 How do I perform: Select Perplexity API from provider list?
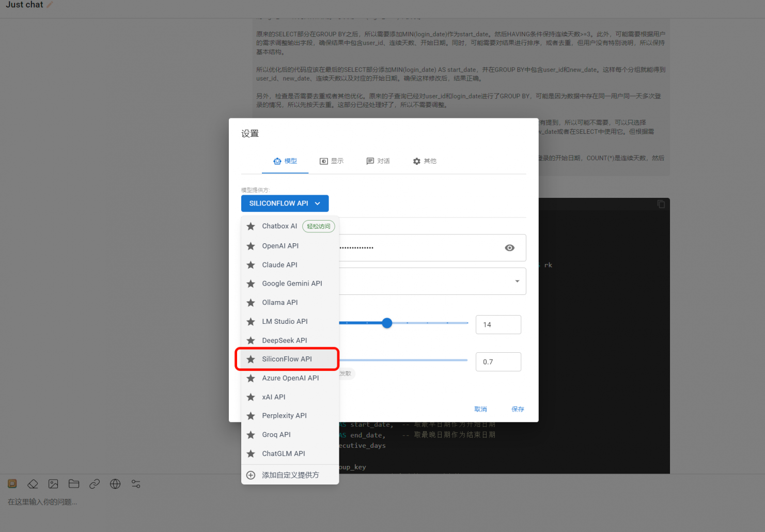[290, 416]
